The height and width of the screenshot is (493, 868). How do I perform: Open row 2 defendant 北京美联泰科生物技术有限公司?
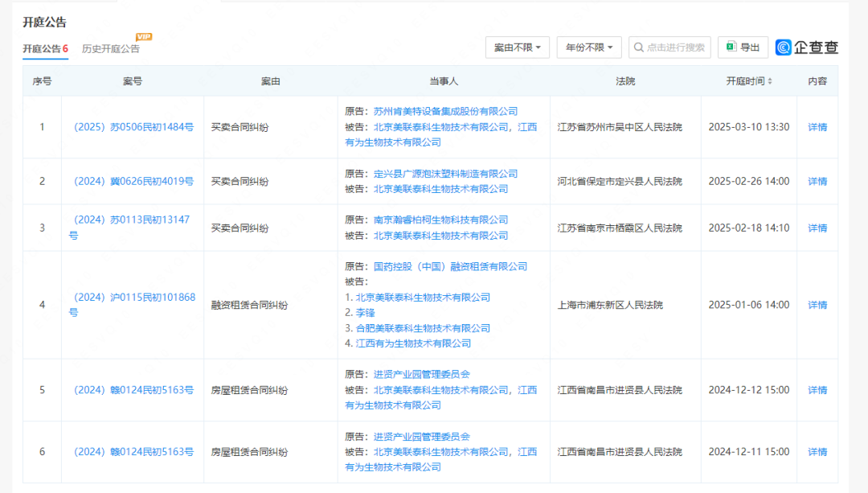tap(440, 189)
